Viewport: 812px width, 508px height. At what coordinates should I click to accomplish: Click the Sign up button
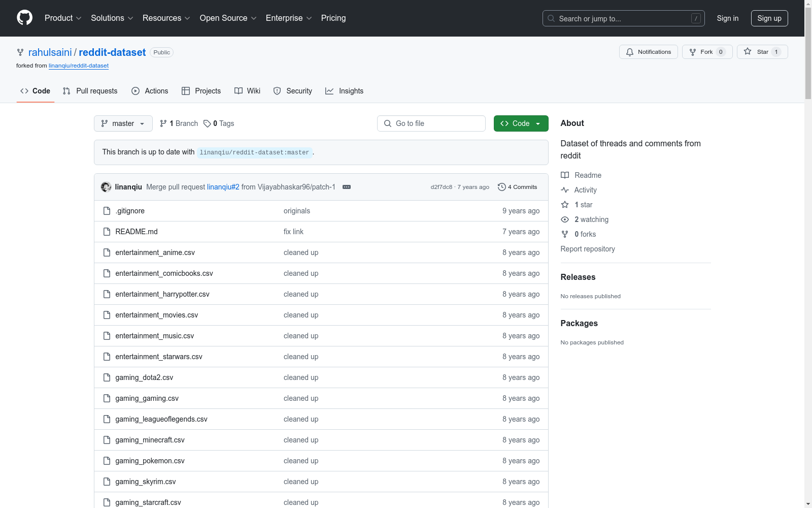click(x=769, y=18)
